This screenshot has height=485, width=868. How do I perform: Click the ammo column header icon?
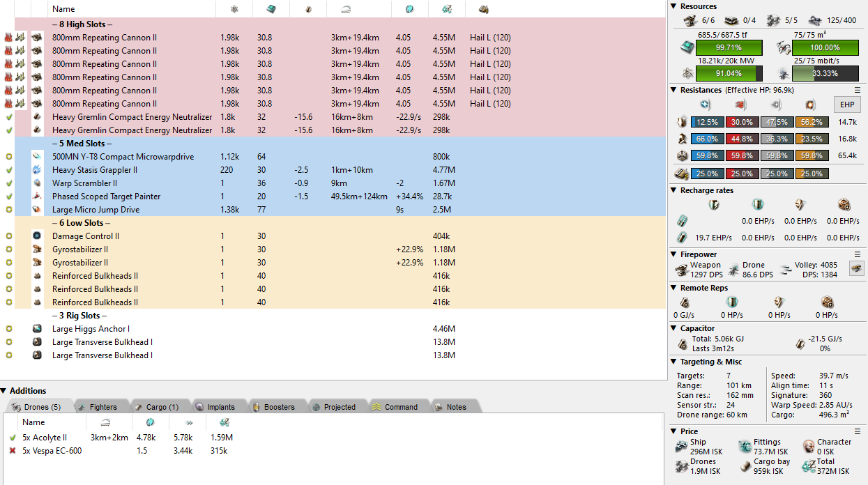point(484,9)
